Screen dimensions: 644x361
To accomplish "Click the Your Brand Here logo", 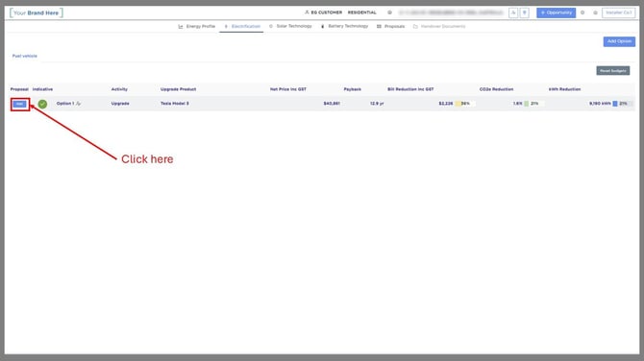I will point(37,12).
